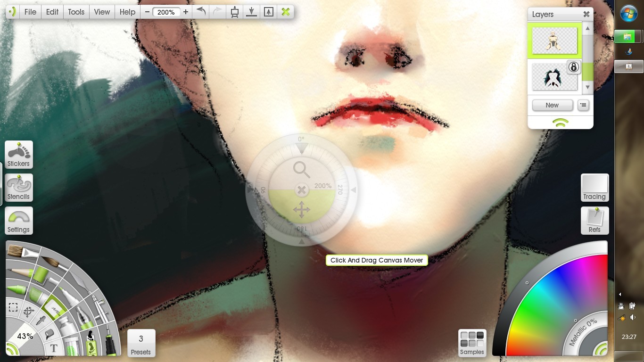Viewport: 644px width, 362px height.
Task: Select the Airbrush tool
Action: click(100, 308)
